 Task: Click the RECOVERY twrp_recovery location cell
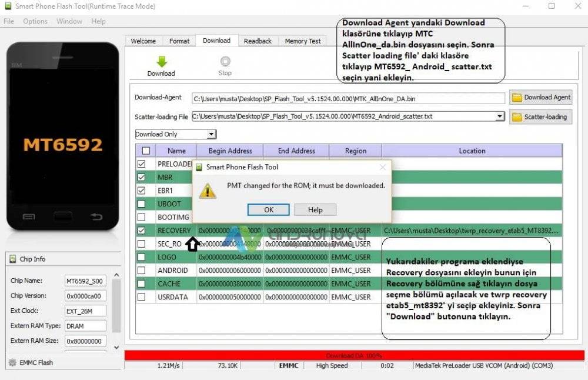(x=472, y=231)
